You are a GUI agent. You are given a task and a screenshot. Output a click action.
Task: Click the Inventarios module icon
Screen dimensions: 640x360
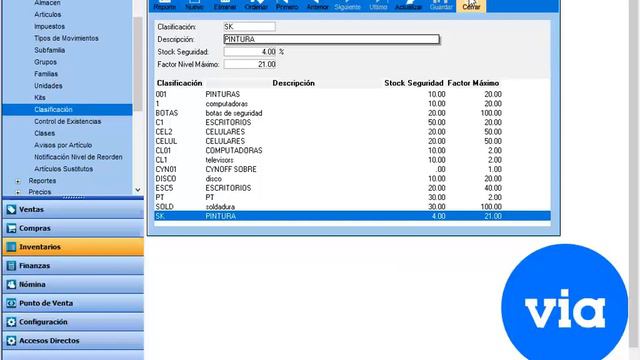click(11, 247)
